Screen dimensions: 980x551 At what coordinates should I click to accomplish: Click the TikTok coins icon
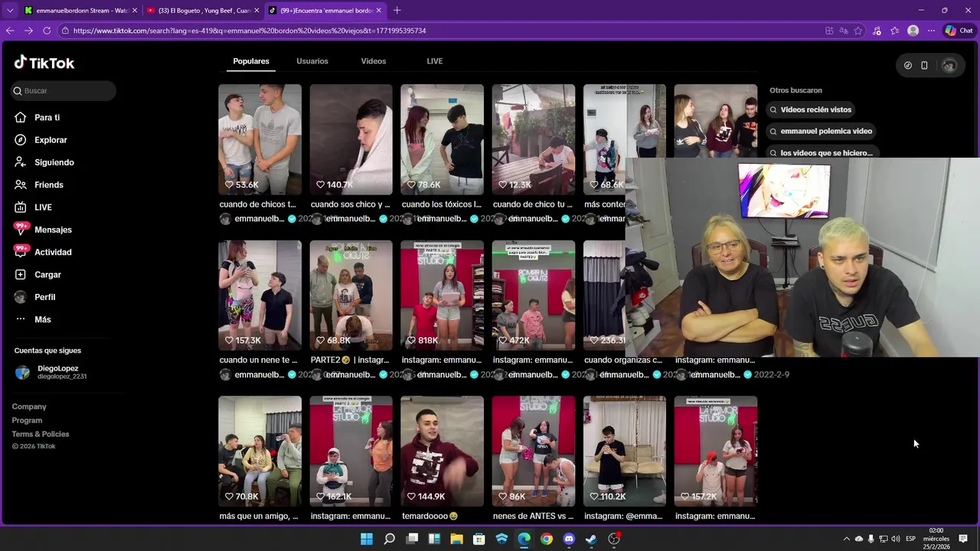(908, 66)
